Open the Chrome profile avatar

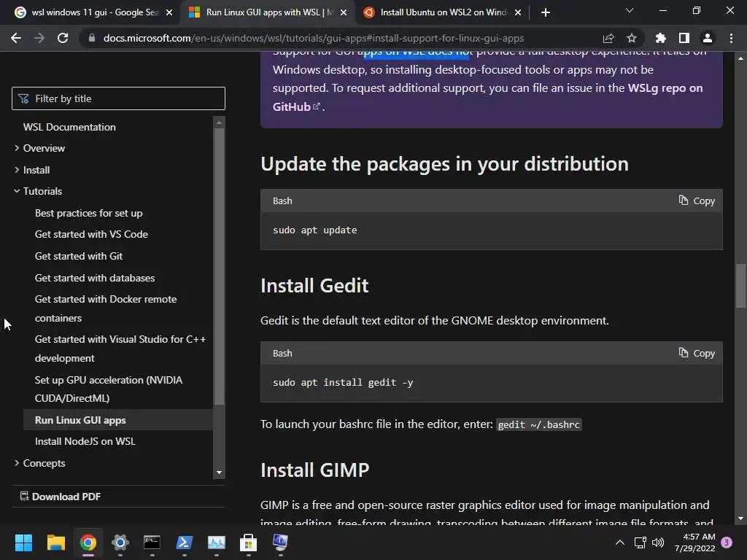pos(708,38)
